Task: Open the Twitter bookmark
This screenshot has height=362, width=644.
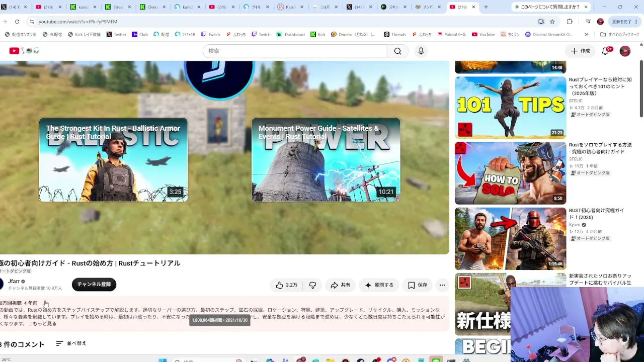Action: [x=116, y=35]
